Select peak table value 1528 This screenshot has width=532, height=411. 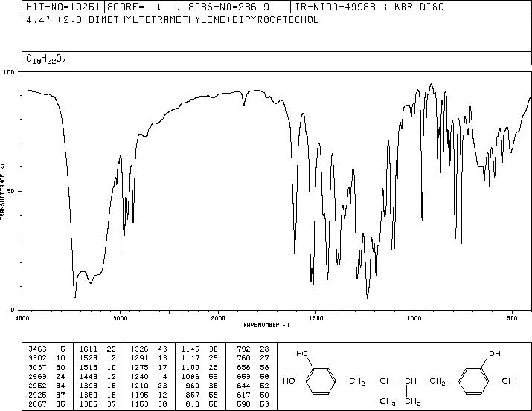tap(89, 358)
